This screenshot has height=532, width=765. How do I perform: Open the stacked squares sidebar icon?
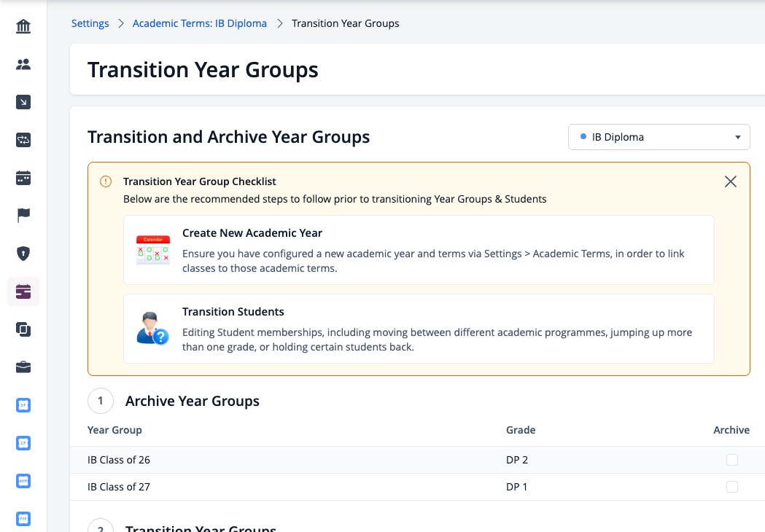point(23,329)
